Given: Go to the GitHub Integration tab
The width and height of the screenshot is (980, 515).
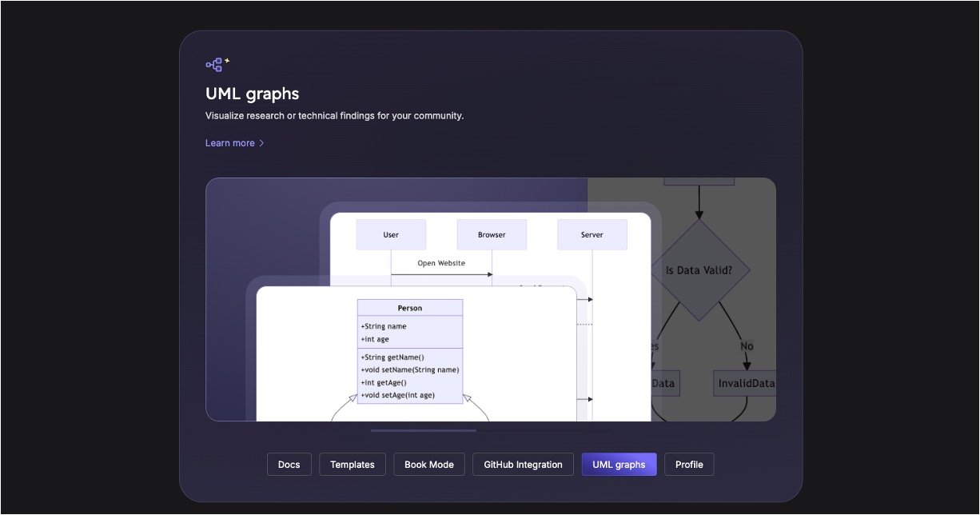Looking at the screenshot, I should pos(523,465).
